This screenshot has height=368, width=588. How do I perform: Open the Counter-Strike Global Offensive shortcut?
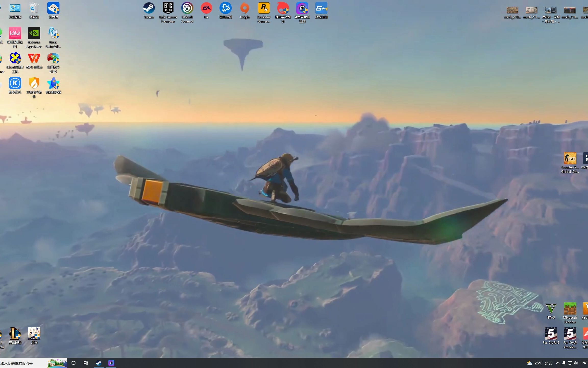point(570,159)
